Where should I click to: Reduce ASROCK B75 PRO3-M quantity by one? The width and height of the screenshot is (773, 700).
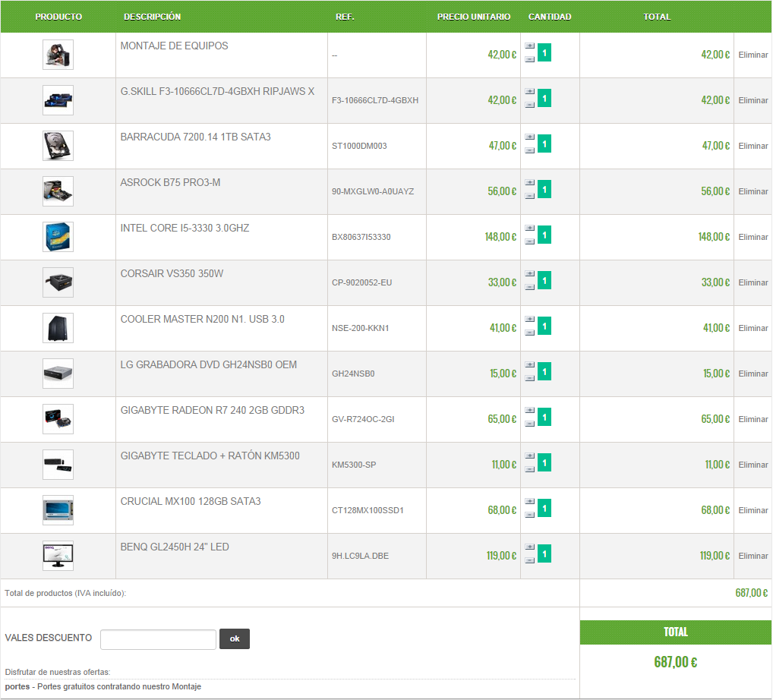529,196
